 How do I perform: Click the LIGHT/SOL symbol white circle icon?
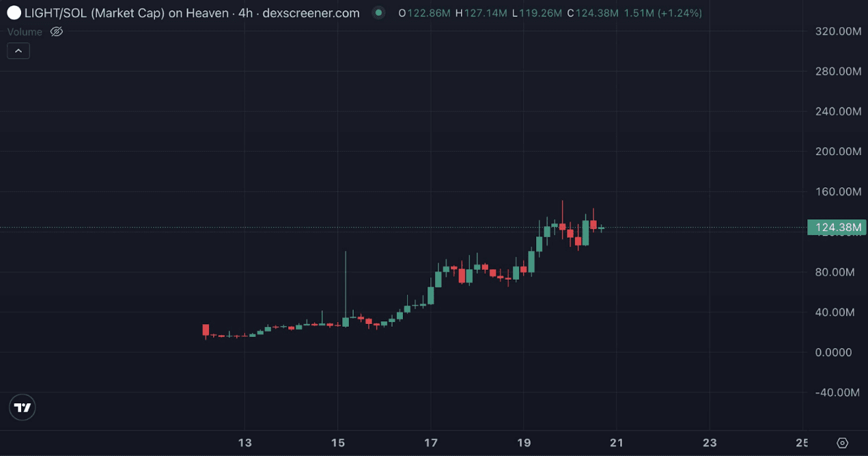pyautogui.click(x=14, y=13)
